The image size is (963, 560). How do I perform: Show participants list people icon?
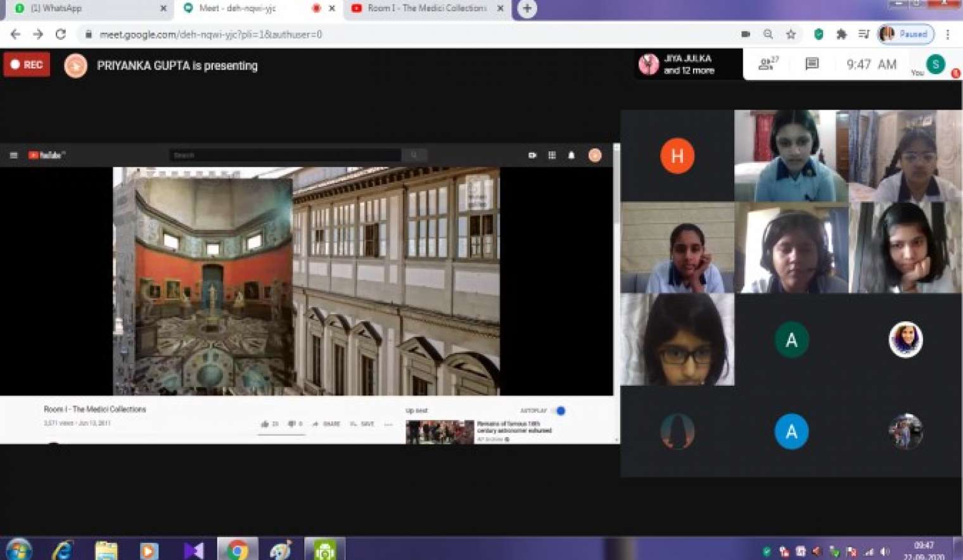coord(768,63)
